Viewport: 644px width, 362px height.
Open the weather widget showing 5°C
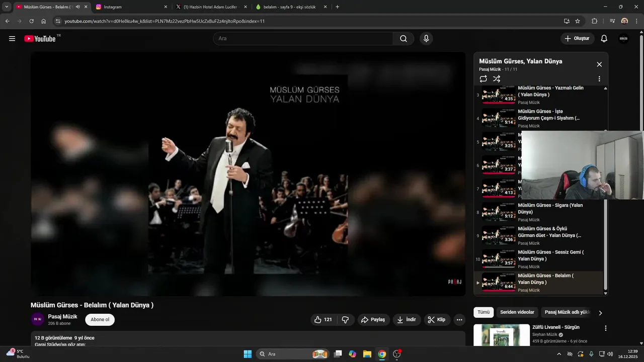[x=17, y=354]
